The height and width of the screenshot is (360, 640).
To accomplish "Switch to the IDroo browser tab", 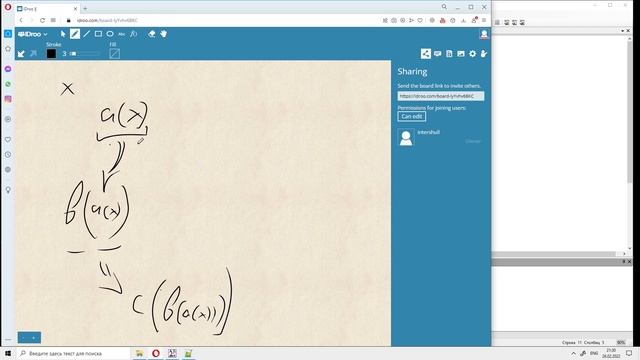I will click(x=47, y=9).
